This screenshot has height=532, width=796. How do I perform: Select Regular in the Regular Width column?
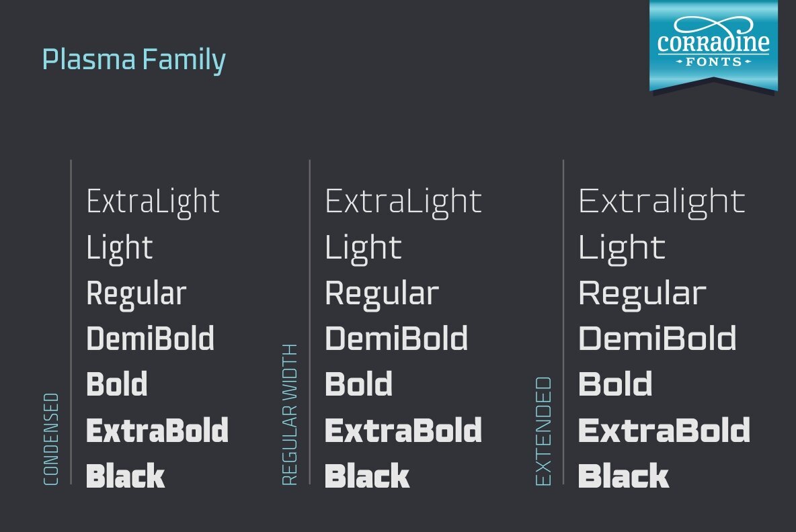(x=382, y=294)
